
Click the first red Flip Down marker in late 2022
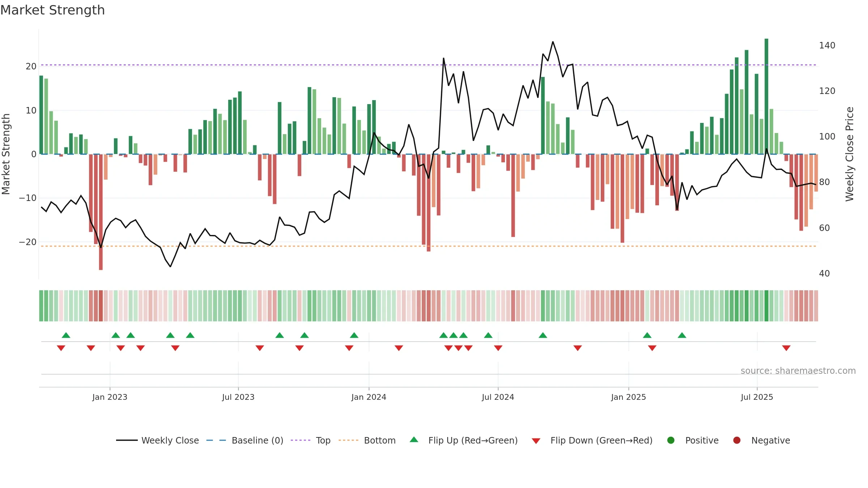point(61,348)
